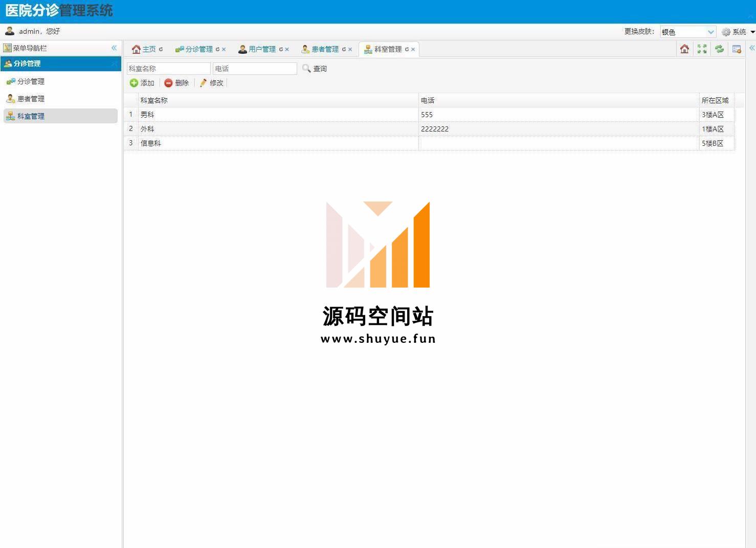Click the green plus 添加 icon
The width and height of the screenshot is (756, 548).
(x=134, y=83)
